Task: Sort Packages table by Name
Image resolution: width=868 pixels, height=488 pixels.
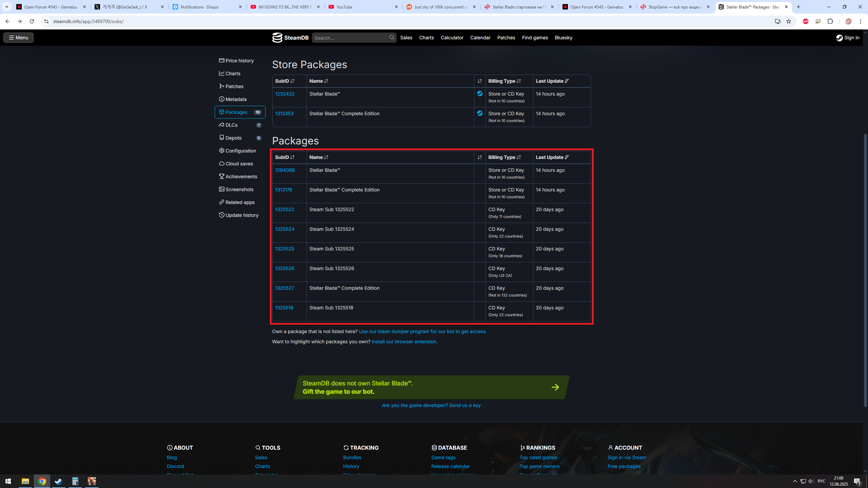Action: coord(390,157)
